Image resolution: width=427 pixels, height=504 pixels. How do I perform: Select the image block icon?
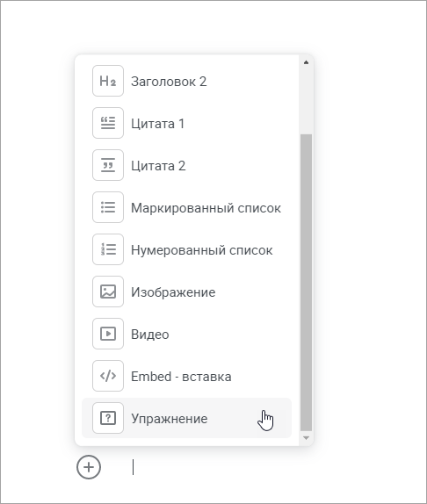tap(108, 292)
